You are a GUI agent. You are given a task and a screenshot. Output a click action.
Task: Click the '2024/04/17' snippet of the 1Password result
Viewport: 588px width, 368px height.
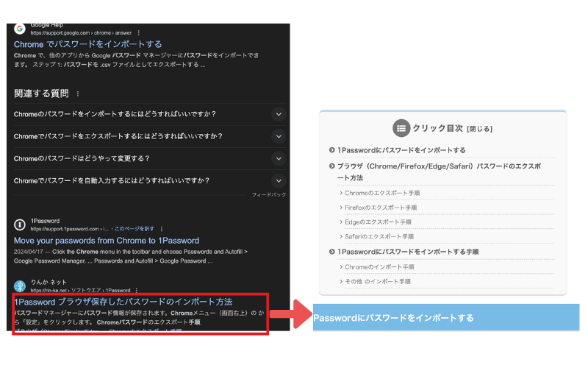point(29,252)
